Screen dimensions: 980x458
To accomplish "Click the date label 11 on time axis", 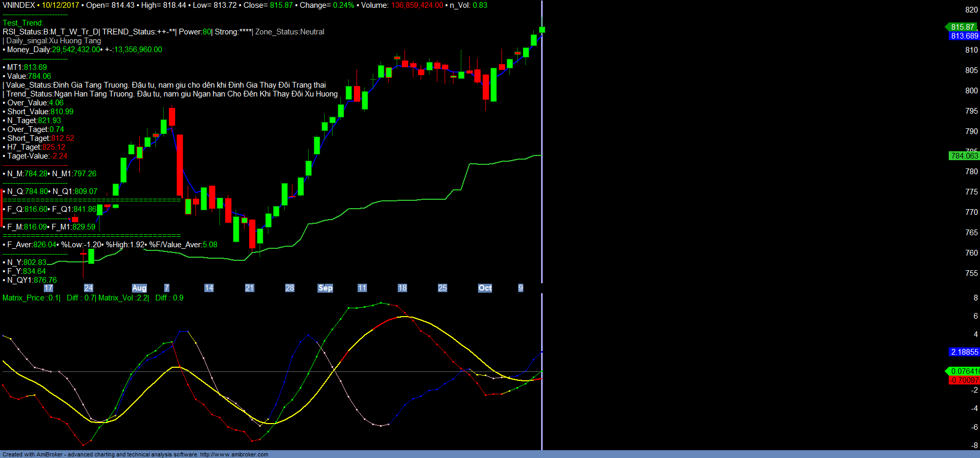I will pyautogui.click(x=362, y=288).
